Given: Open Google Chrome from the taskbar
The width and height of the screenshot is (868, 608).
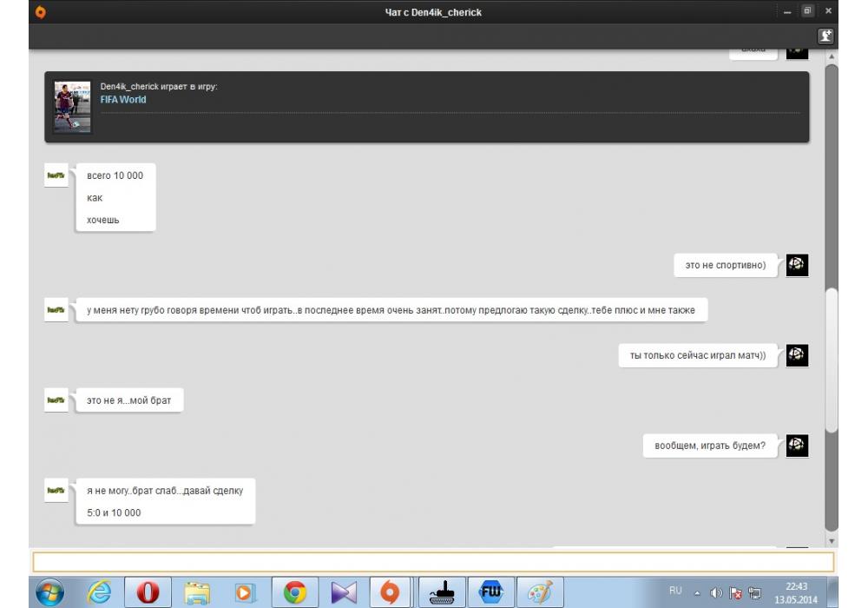Looking at the screenshot, I should (x=294, y=592).
